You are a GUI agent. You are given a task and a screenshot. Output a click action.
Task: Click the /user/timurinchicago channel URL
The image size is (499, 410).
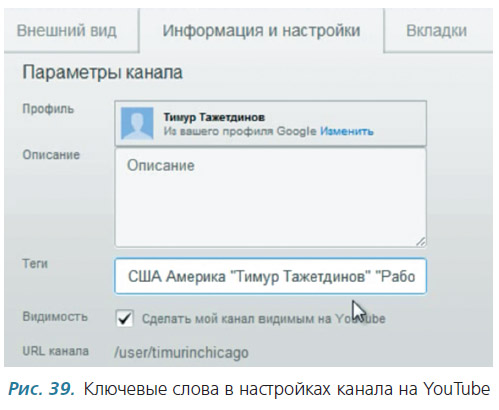[x=181, y=352]
